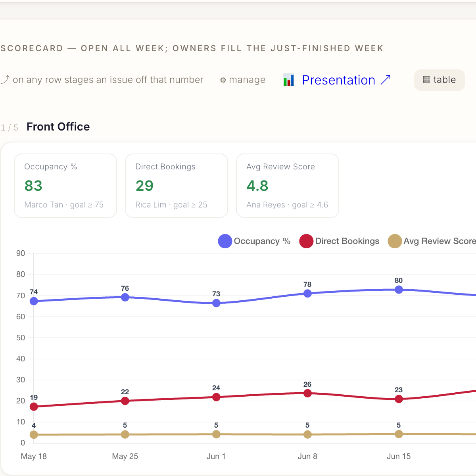Click the table view button
The image size is (476, 476).
point(439,80)
